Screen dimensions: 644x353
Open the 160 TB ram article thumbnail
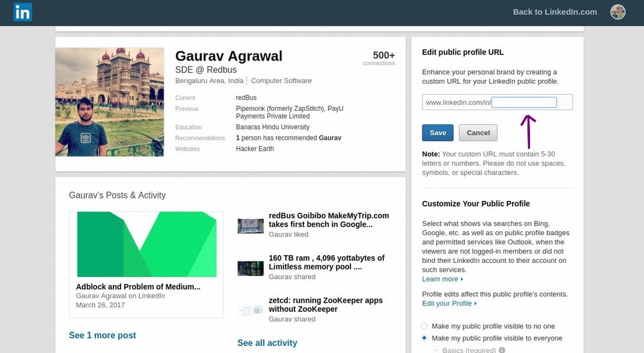[251, 268]
